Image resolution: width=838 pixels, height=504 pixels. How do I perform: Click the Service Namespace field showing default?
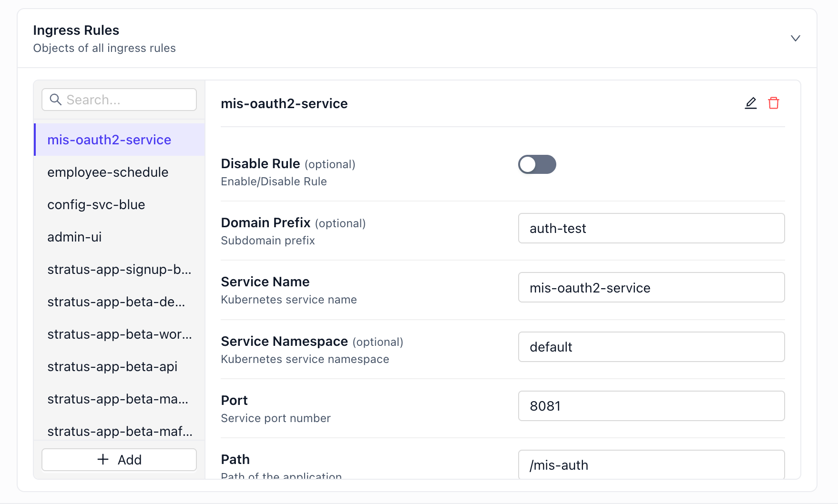tap(651, 347)
